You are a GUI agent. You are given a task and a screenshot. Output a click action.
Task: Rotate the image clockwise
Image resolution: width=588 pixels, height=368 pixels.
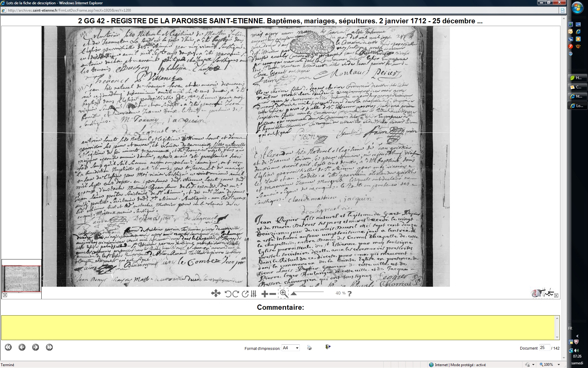click(x=236, y=294)
